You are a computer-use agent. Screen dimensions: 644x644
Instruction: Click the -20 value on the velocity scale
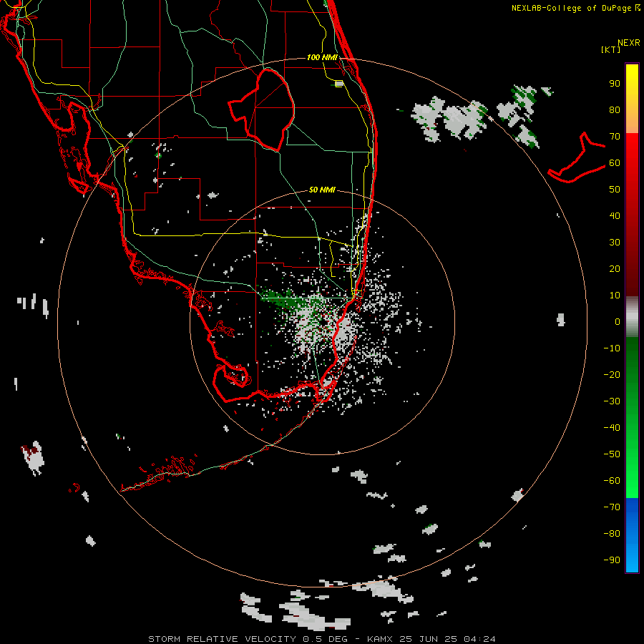612,374
